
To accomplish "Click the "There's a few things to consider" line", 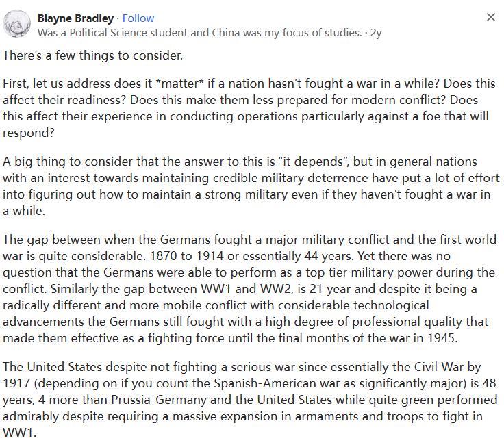I will 92,55.
